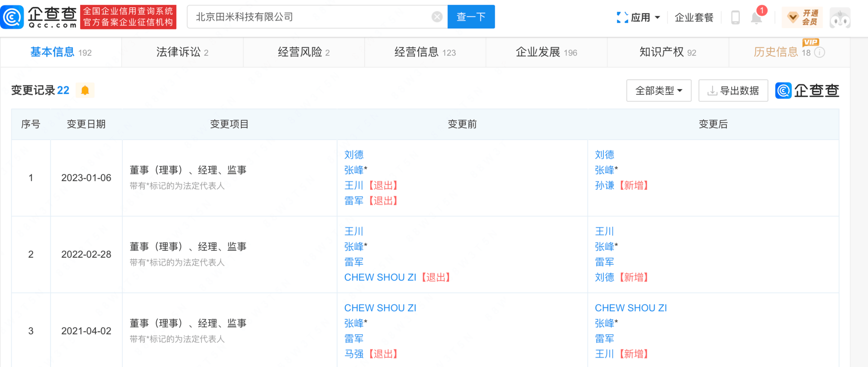Open 张峰* in row 2 变更后
The image size is (868, 367).
(606, 247)
